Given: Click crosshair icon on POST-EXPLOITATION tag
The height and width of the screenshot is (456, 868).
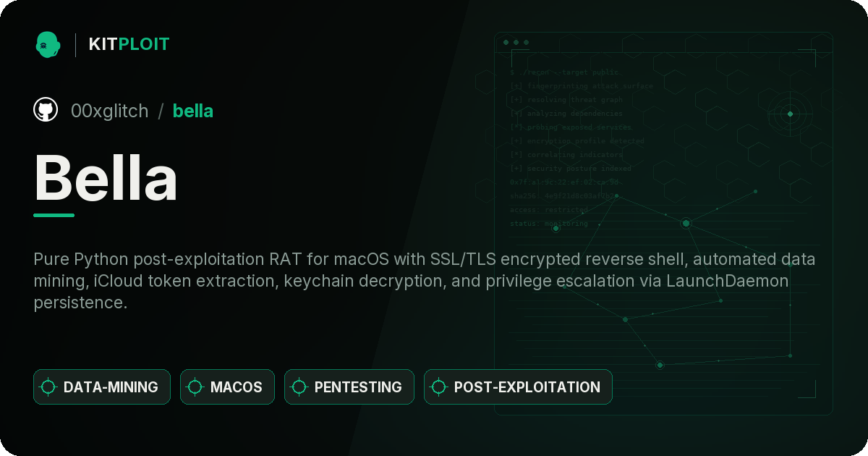Looking at the screenshot, I should pos(439,387).
